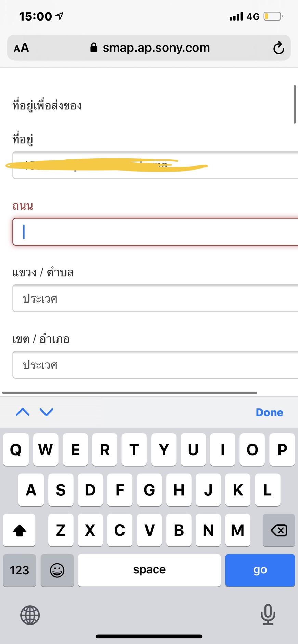
Task: Open the AA reader text size menu
Action: click(x=21, y=48)
